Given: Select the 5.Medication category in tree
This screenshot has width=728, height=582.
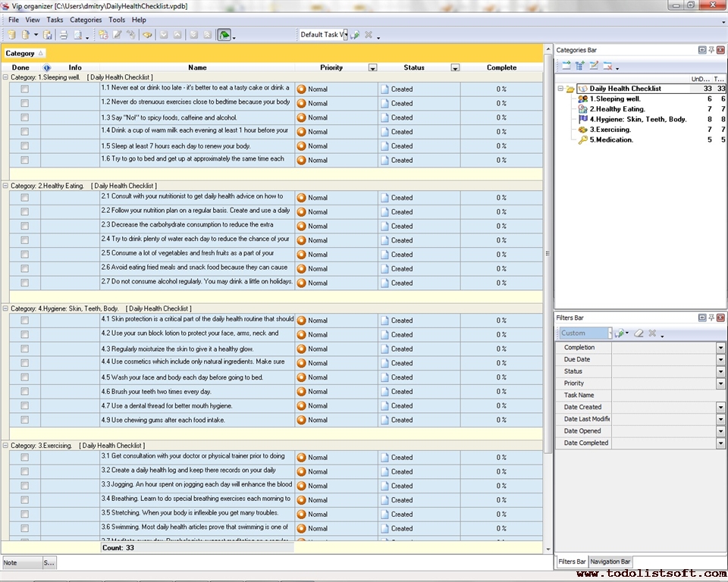Looking at the screenshot, I should coord(611,139).
